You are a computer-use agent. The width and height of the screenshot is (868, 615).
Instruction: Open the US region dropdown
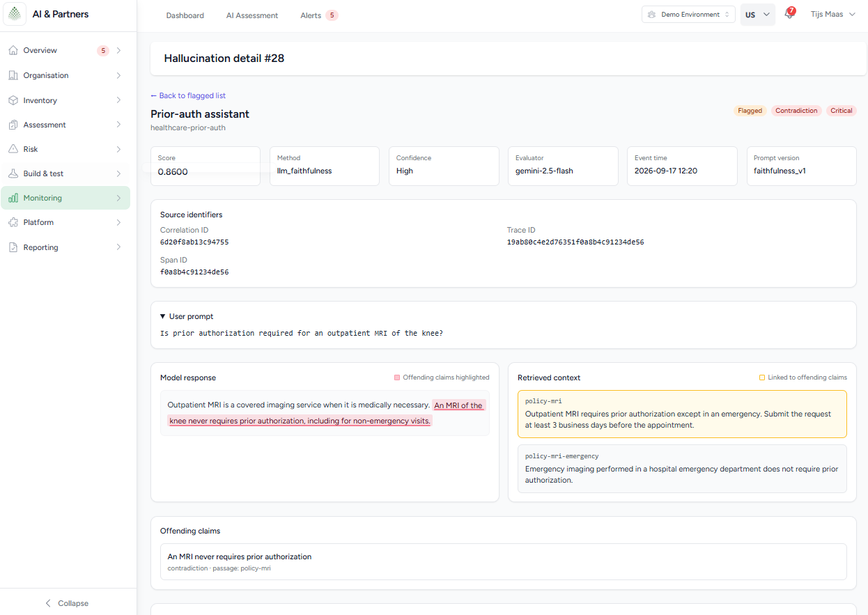[758, 15]
